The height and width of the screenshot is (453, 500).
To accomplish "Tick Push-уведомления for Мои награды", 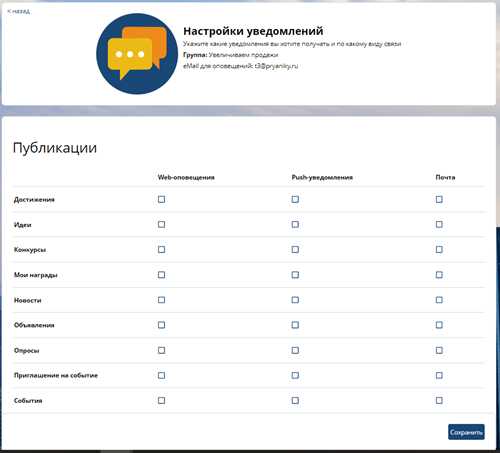I will coord(295,275).
